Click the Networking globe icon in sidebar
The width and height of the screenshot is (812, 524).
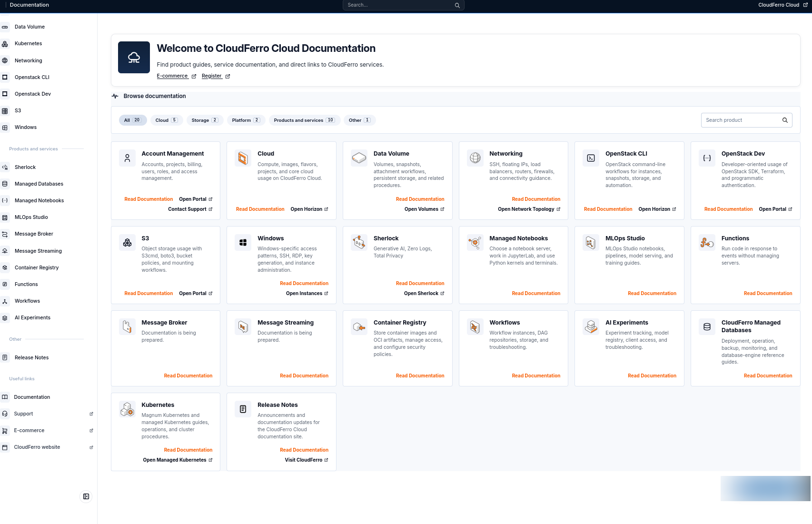pos(5,60)
